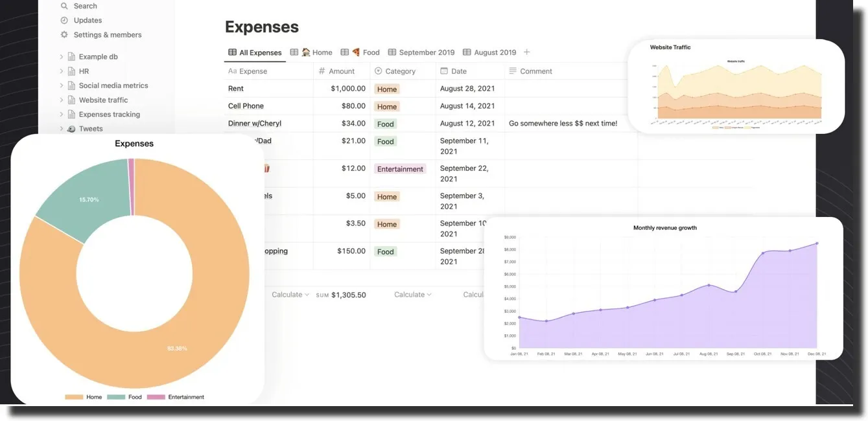Click the Search icon in the sidebar

[64, 5]
